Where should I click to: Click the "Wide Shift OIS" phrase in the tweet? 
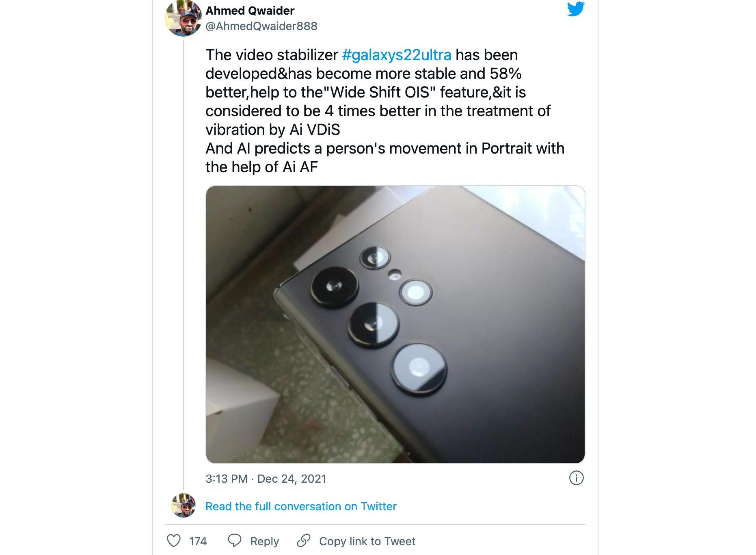coord(380,92)
